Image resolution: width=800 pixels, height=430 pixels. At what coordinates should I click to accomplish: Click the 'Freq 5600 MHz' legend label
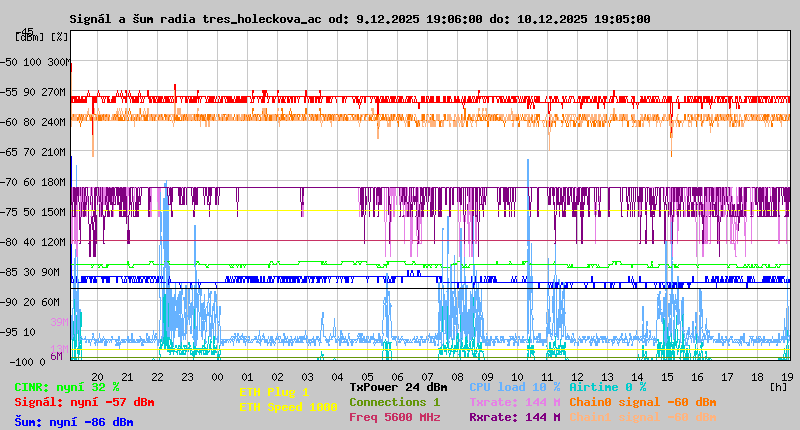pos(394,417)
